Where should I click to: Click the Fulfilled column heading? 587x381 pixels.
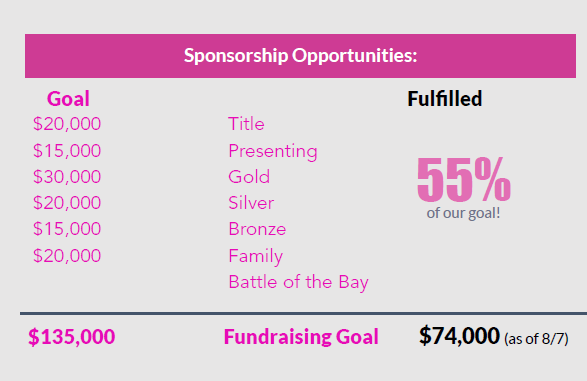tap(445, 99)
